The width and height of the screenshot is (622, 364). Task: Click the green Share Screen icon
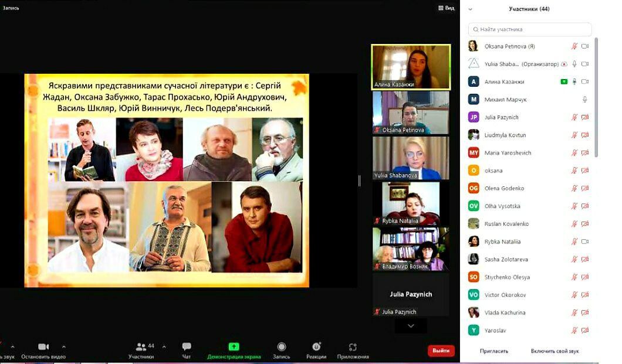(234, 346)
